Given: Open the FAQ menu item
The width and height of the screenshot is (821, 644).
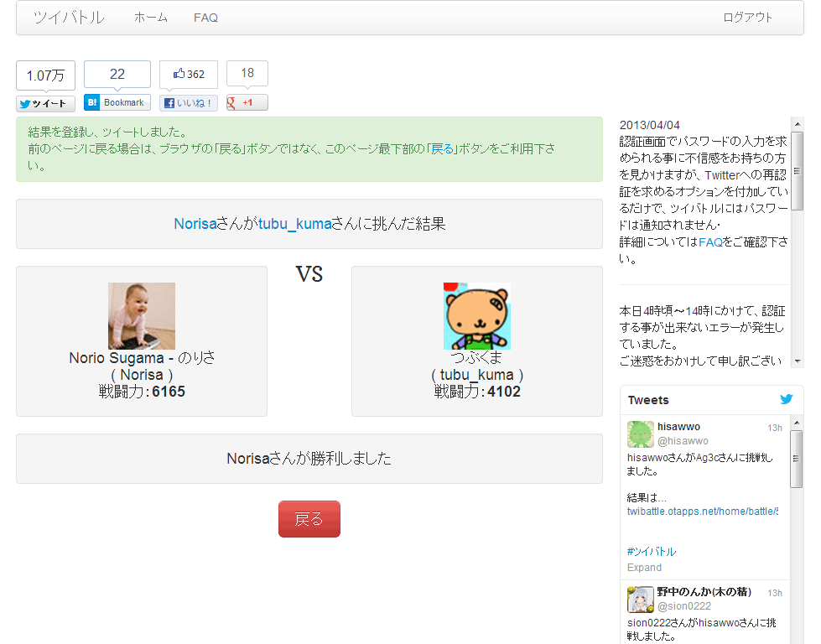Looking at the screenshot, I should click(x=205, y=18).
